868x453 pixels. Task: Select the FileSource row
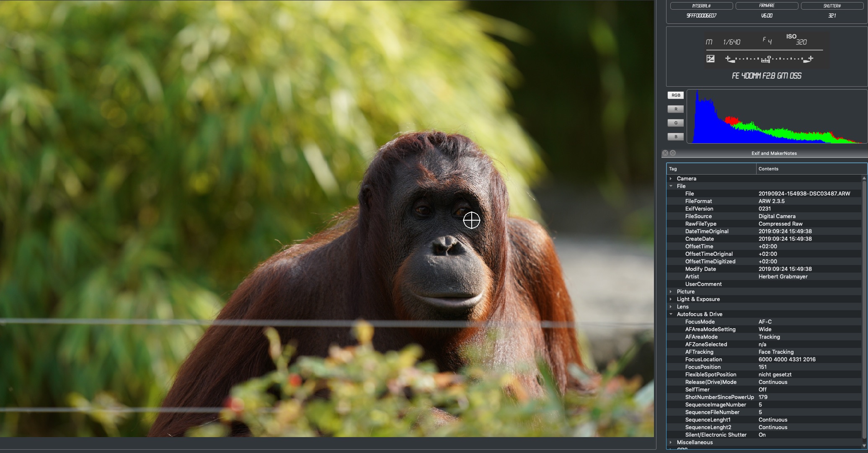(x=764, y=216)
